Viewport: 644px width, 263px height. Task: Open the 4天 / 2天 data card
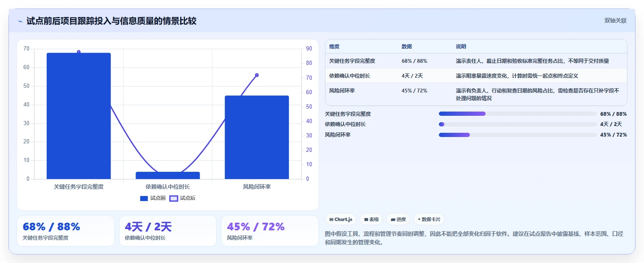pyautogui.click(x=168, y=231)
